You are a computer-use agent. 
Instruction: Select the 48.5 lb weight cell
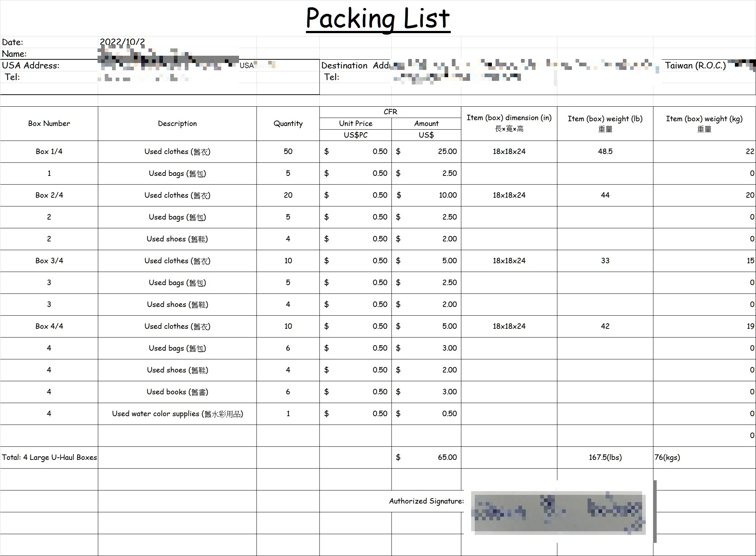pyautogui.click(x=605, y=151)
